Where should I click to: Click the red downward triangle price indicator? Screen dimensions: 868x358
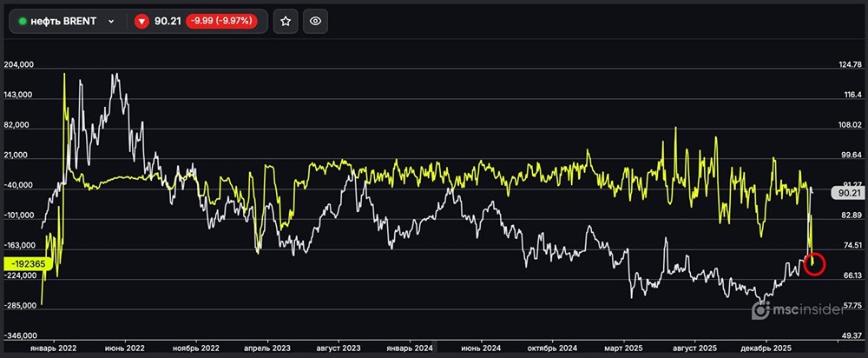coord(141,22)
